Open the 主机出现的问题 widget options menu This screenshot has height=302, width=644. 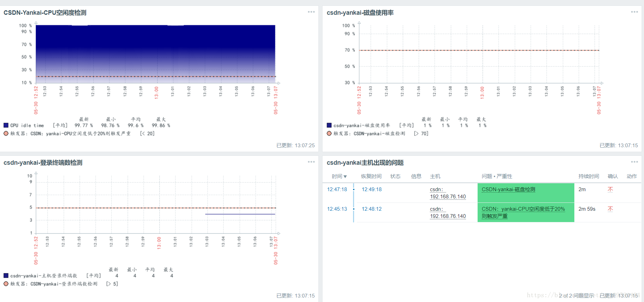click(x=634, y=162)
